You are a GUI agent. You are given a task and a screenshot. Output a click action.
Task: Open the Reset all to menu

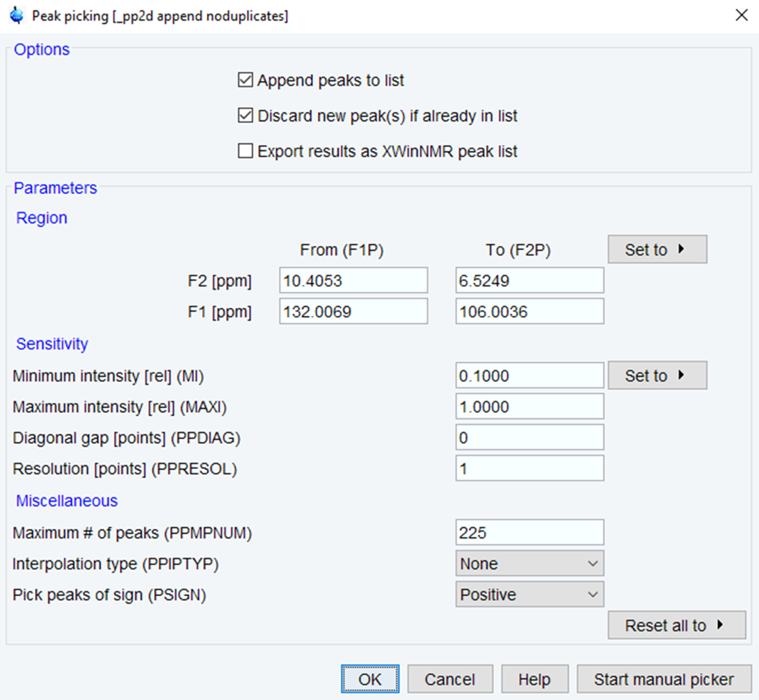point(676,625)
